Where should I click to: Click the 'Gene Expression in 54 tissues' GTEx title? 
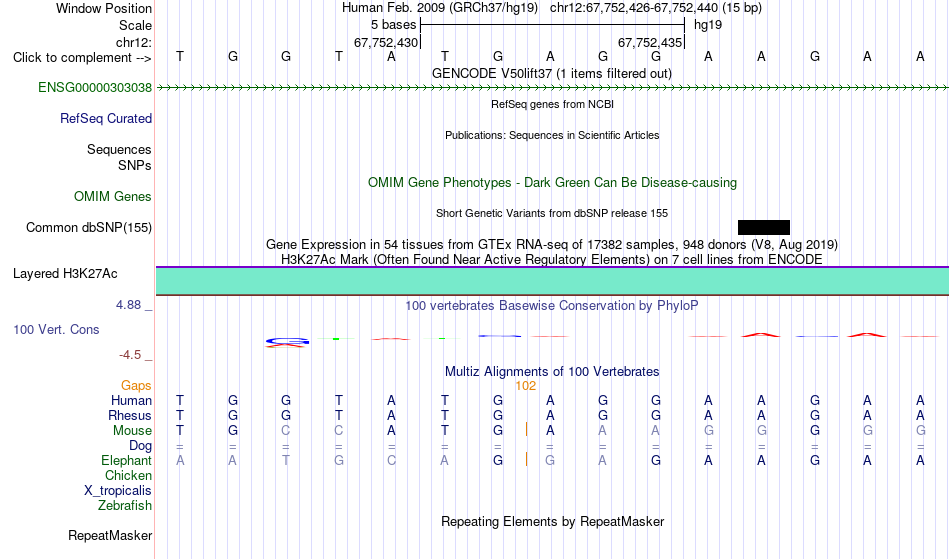[552, 245]
